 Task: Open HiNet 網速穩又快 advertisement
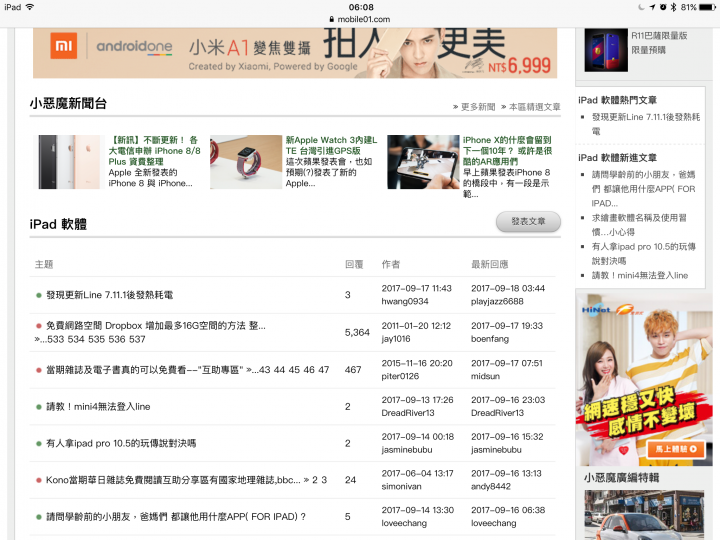(x=644, y=380)
